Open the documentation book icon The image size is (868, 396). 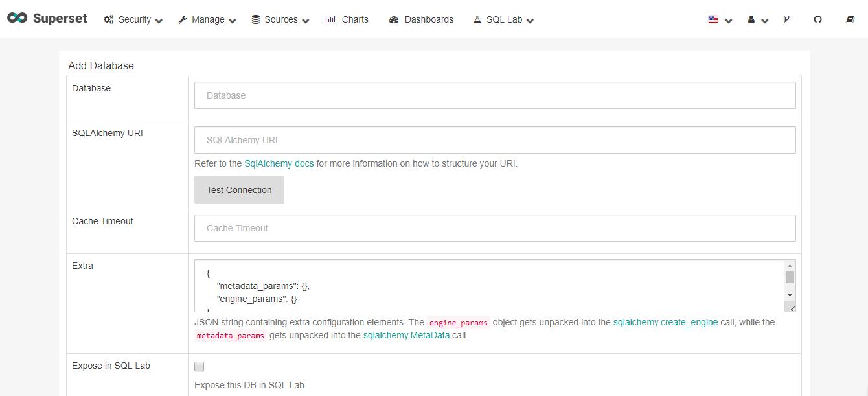(851, 19)
